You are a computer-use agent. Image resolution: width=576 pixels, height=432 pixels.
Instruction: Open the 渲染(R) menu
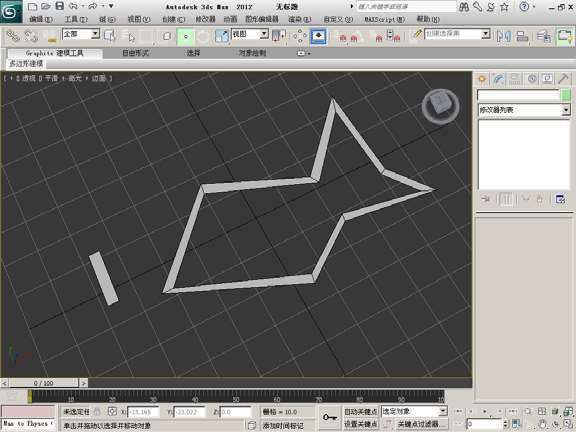299,19
